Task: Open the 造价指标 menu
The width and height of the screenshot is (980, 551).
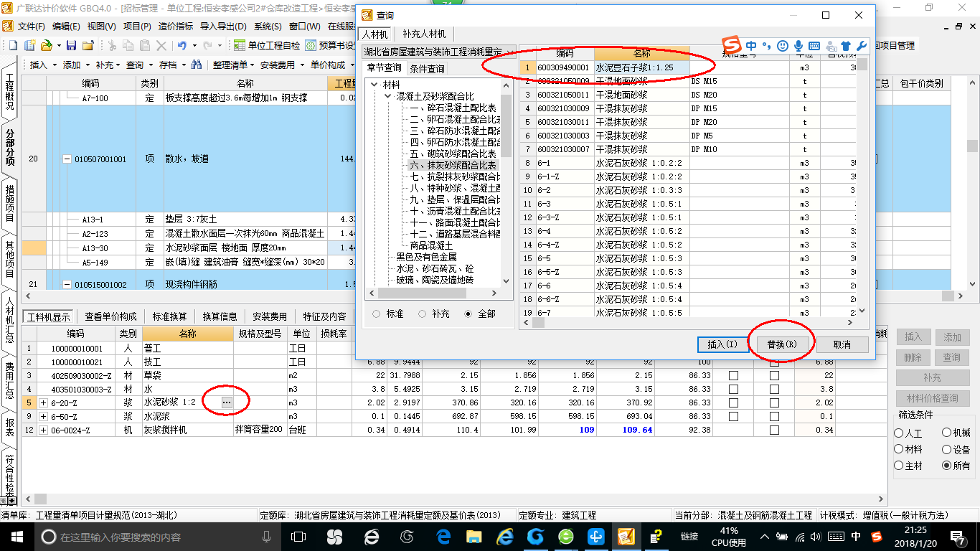Action: click(175, 27)
